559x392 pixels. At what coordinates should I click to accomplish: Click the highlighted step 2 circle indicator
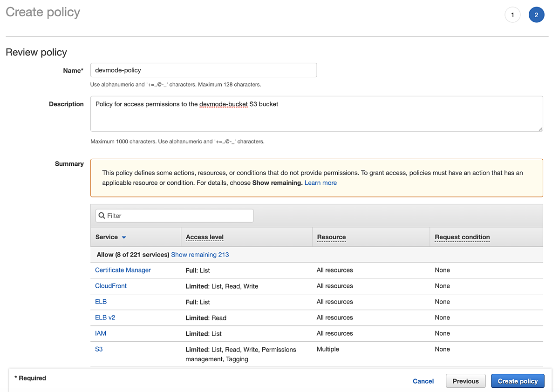(x=536, y=14)
